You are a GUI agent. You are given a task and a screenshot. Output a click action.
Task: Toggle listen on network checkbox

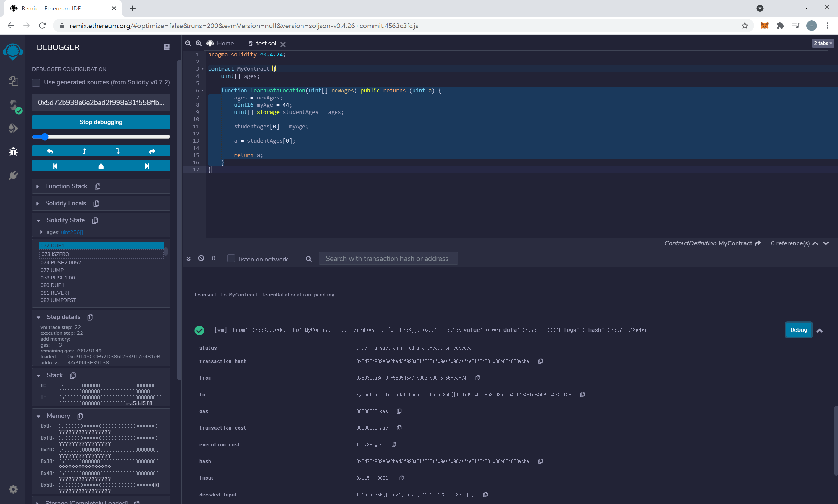coord(231,259)
